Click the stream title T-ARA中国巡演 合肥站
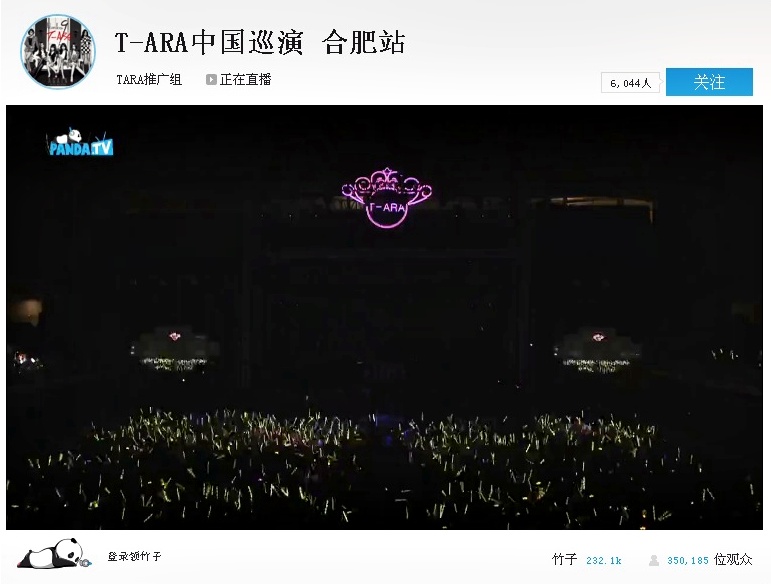 260,42
